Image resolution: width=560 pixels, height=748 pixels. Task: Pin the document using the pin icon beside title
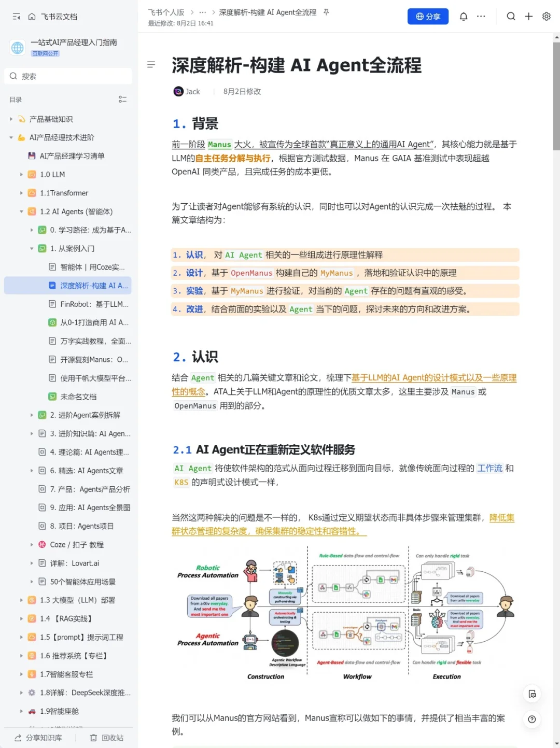tap(325, 12)
